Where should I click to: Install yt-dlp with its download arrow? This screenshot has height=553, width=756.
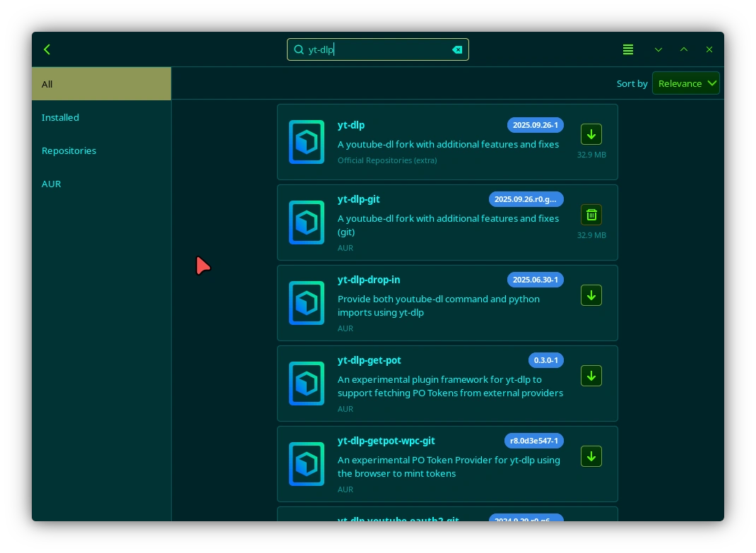(591, 134)
